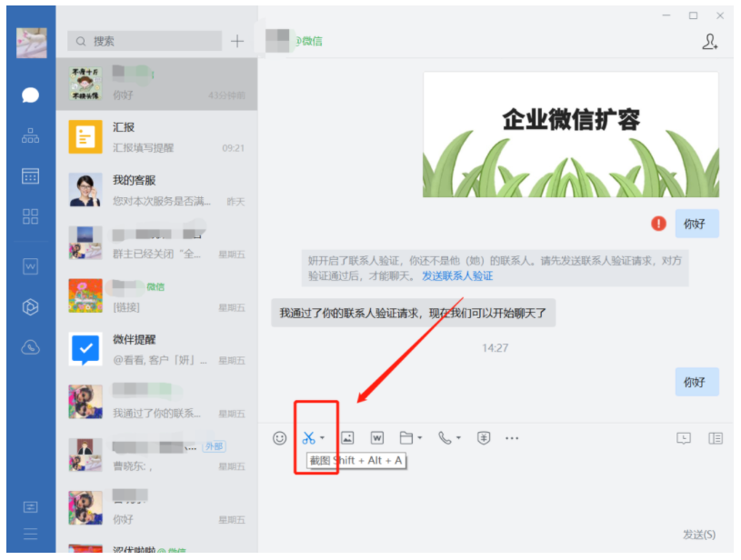Viewport: 741px width, 560px height.
Task: Minimize the WeCom window
Action: tap(666, 15)
